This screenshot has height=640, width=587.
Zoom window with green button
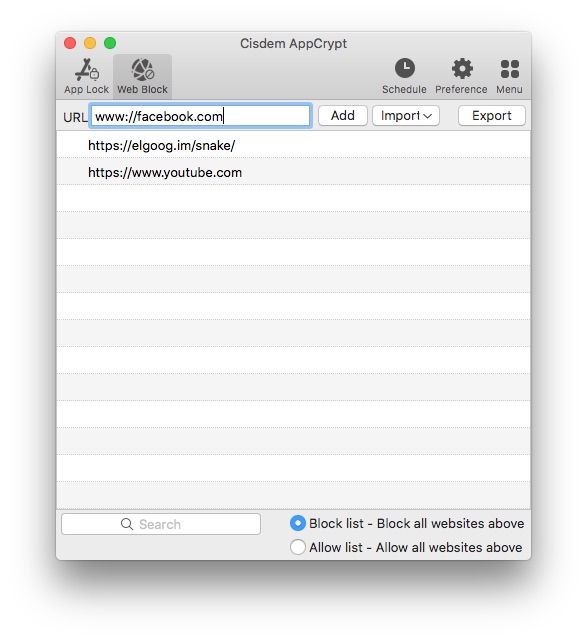coord(110,43)
